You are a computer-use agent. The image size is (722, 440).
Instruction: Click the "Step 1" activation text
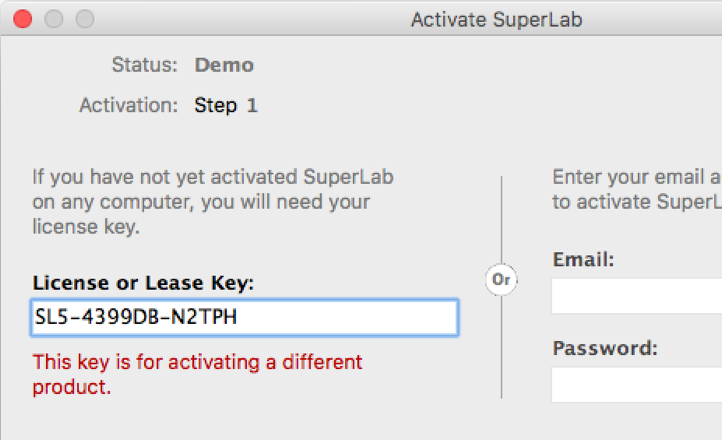click(226, 105)
